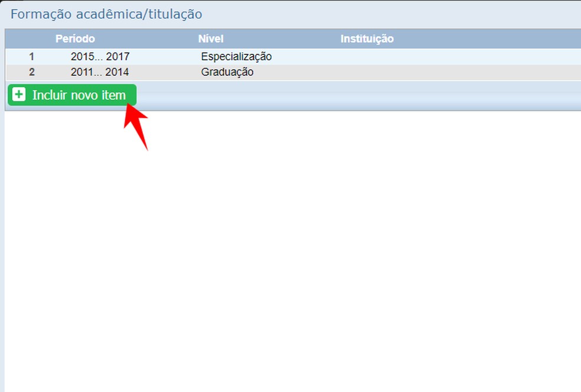The image size is (581, 392).
Task: Click period 2011... 2014
Action: (x=100, y=72)
